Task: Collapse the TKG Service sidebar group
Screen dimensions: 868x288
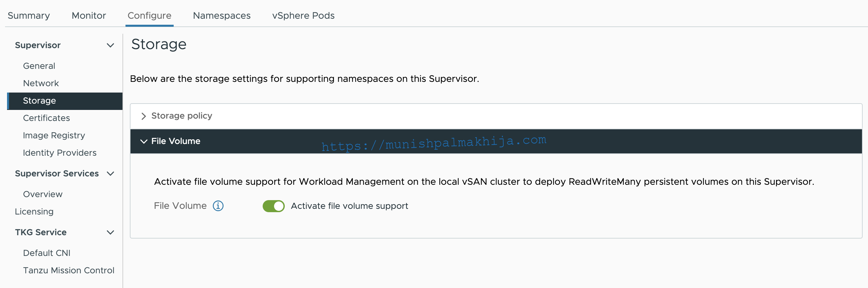Action: [x=110, y=232]
